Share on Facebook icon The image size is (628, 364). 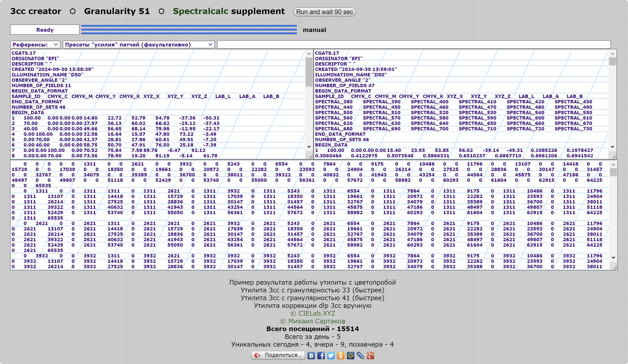[321, 356]
